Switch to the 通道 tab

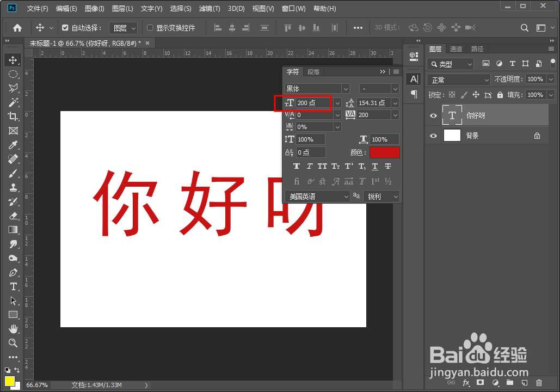tap(456, 49)
